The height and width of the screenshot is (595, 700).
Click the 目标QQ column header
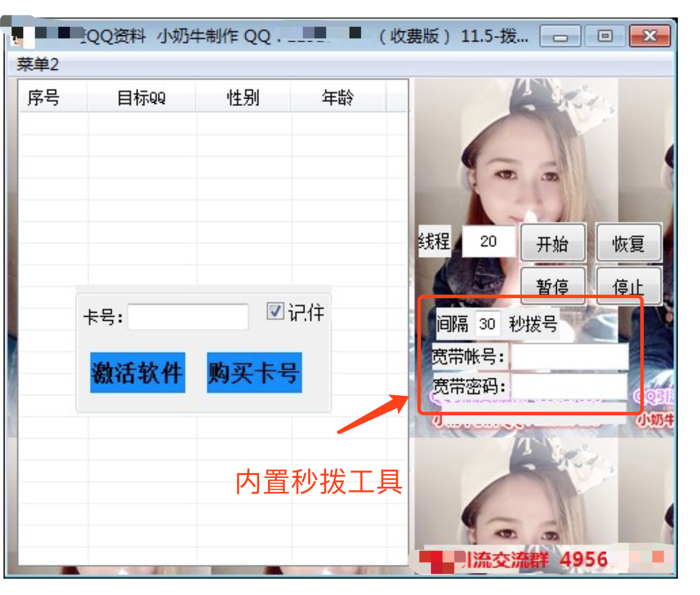[142, 97]
